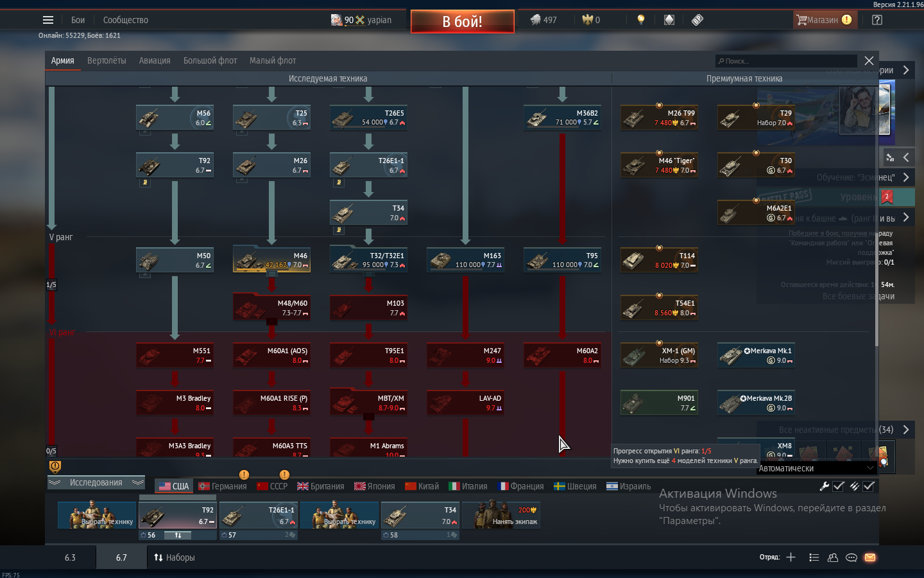Switch to the Авиация tab
The width and height of the screenshot is (924, 578).
click(x=155, y=60)
